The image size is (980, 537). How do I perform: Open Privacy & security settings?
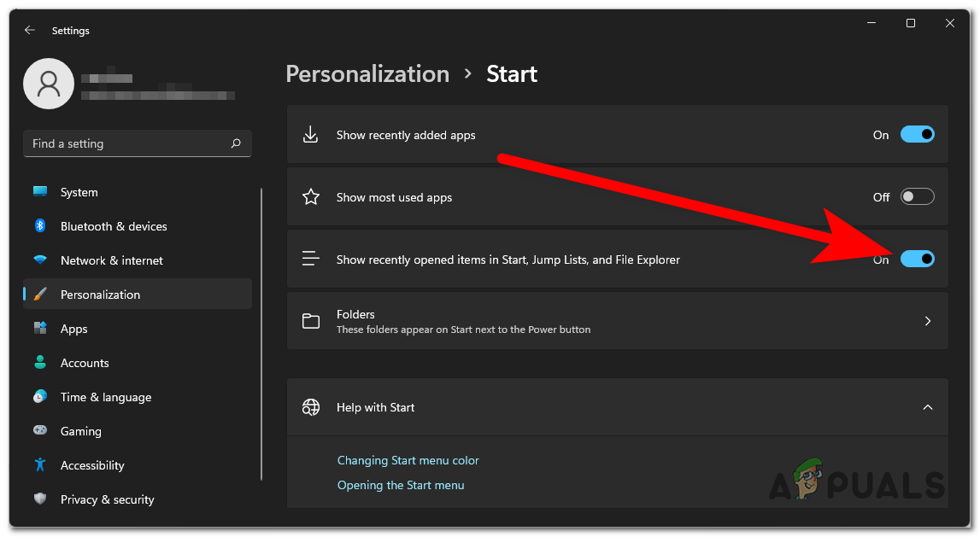click(x=107, y=499)
